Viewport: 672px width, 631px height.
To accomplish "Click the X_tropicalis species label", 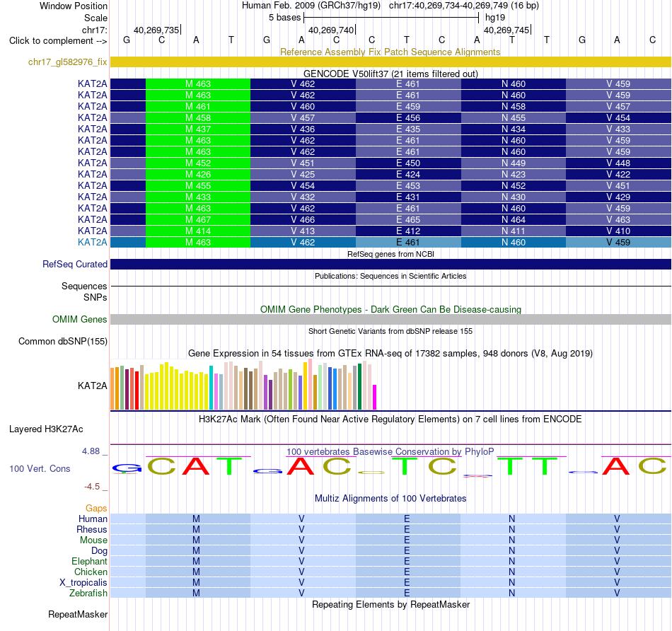I will 83,583.
